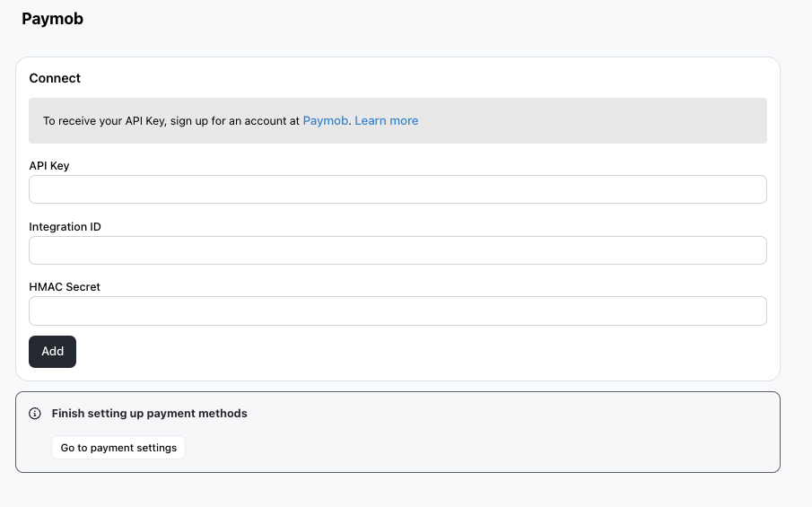Screen dimensions: 812x507
Task: Click the Integration ID label
Action: tap(65, 227)
